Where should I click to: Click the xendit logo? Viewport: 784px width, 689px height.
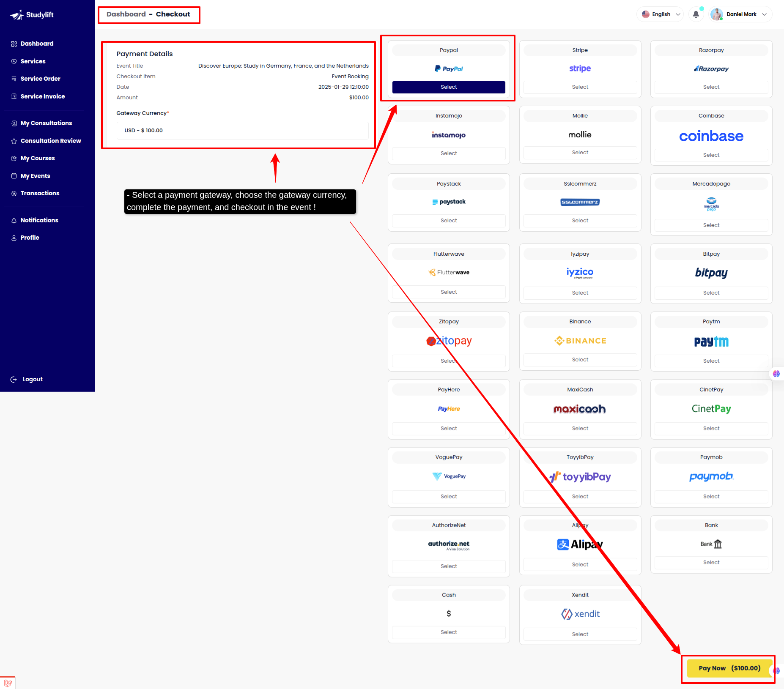pos(580,614)
